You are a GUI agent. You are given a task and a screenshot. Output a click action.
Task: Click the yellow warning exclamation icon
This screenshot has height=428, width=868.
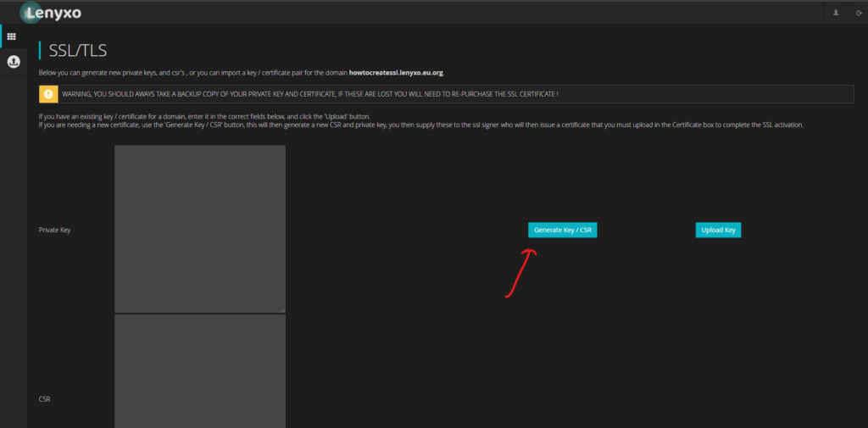(48, 94)
